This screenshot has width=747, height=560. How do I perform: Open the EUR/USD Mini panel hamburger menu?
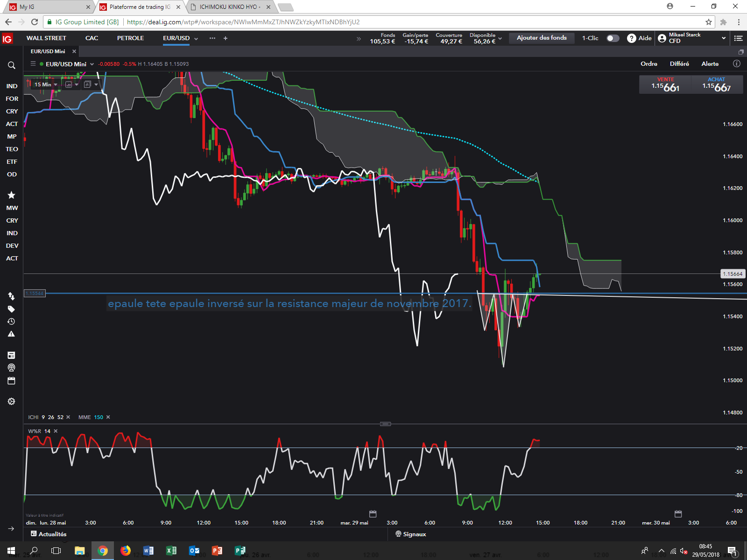pos(33,64)
